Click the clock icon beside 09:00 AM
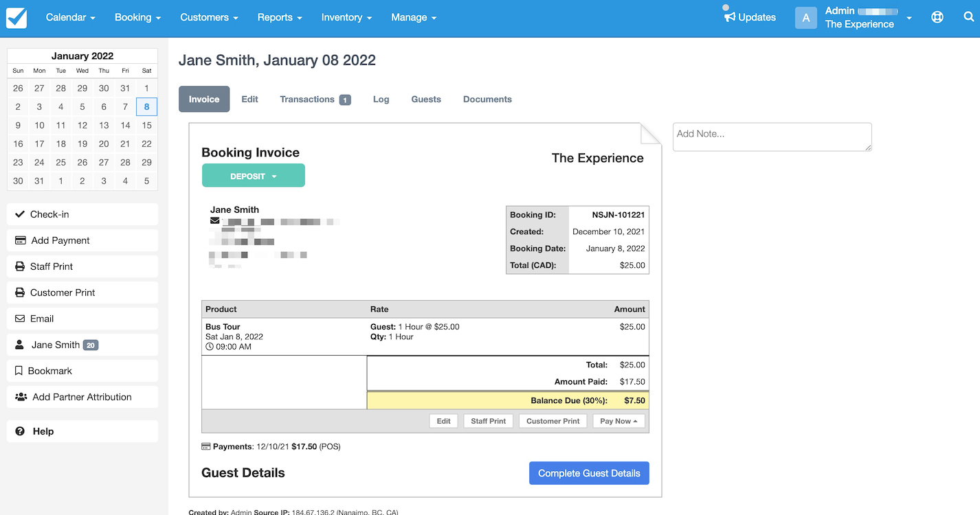This screenshot has height=515, width=980. pyautogui.click(x=210, y=347)
